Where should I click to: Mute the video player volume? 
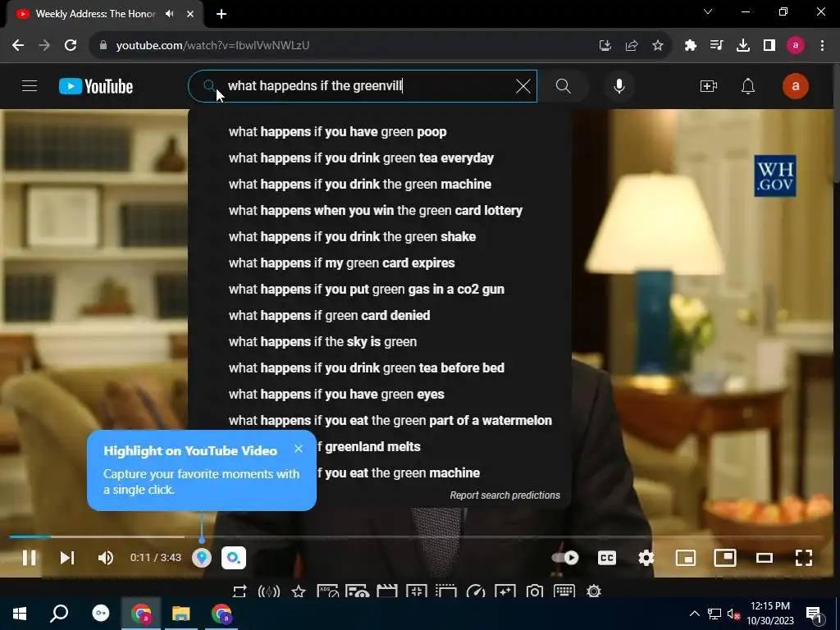coord(106,558)
